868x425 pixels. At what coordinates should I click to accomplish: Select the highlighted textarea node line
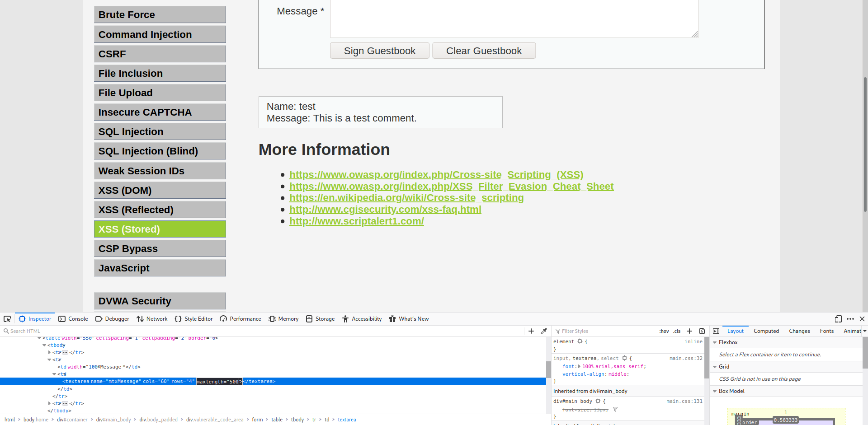tap(273, 382)
